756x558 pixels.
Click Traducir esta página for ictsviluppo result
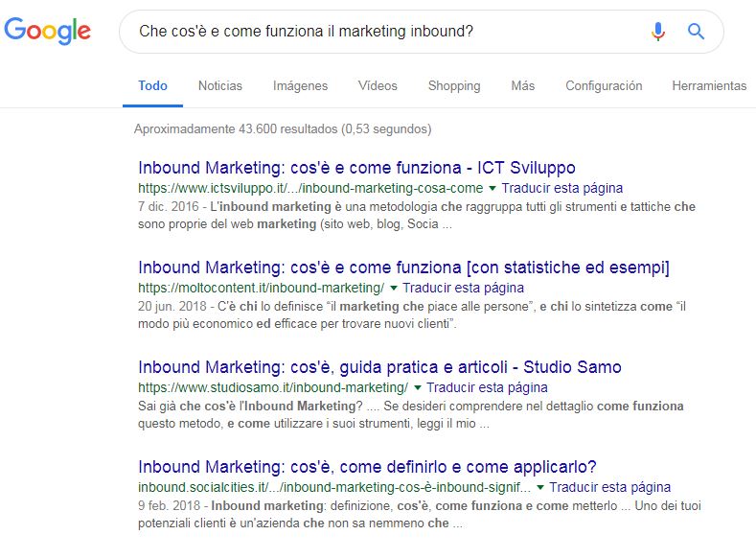pyautogui.click(x=562, y=188)
